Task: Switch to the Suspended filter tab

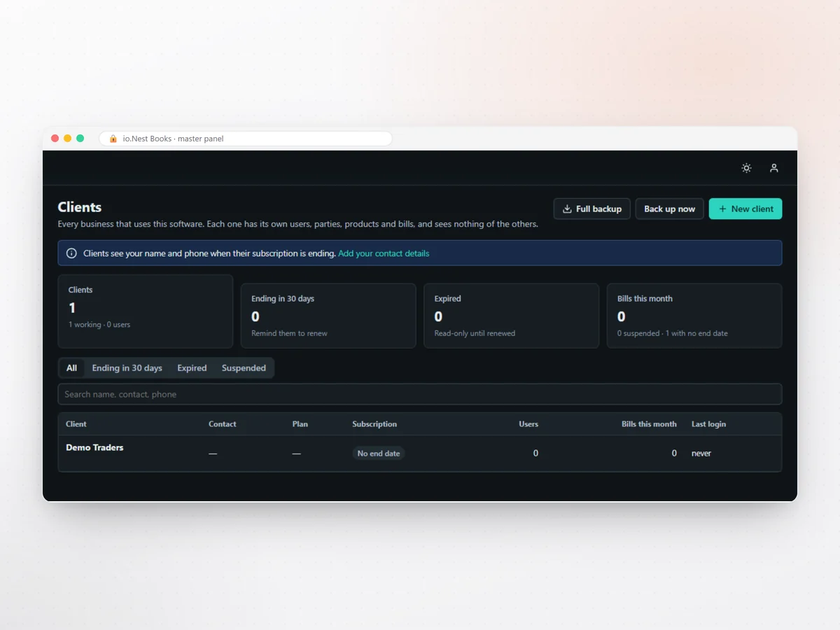Action: [x=244, y=368]
